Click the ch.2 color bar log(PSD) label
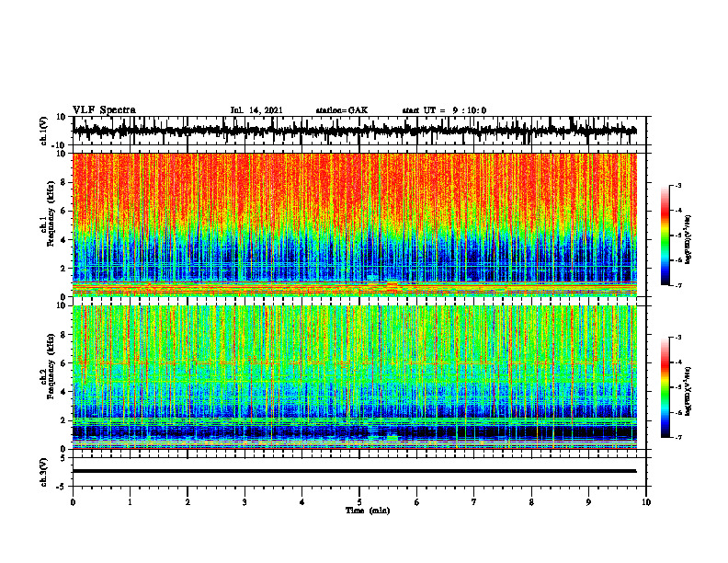Viewport: 728px width, 563px height. (x=689, y=391)
